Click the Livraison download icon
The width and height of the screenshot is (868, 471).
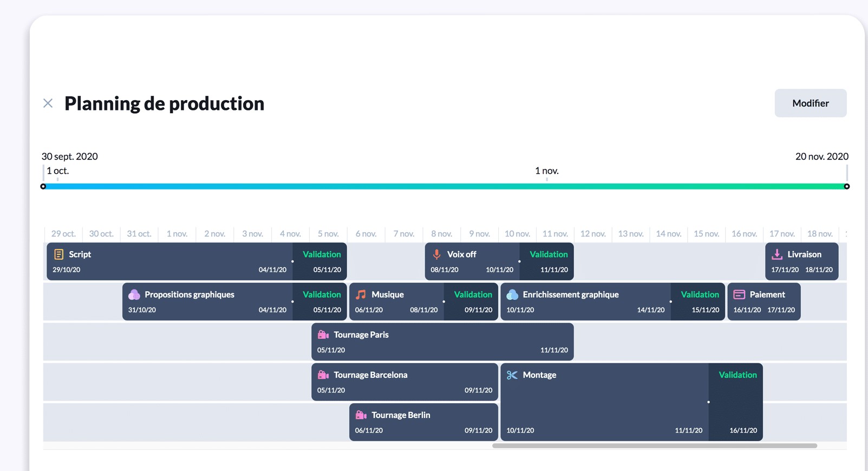pos(776,254)
